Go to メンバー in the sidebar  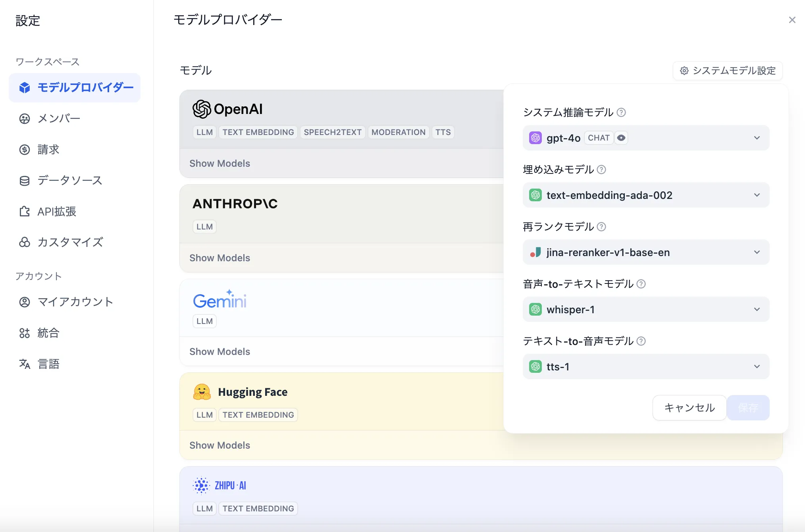[x=59, y=118]
